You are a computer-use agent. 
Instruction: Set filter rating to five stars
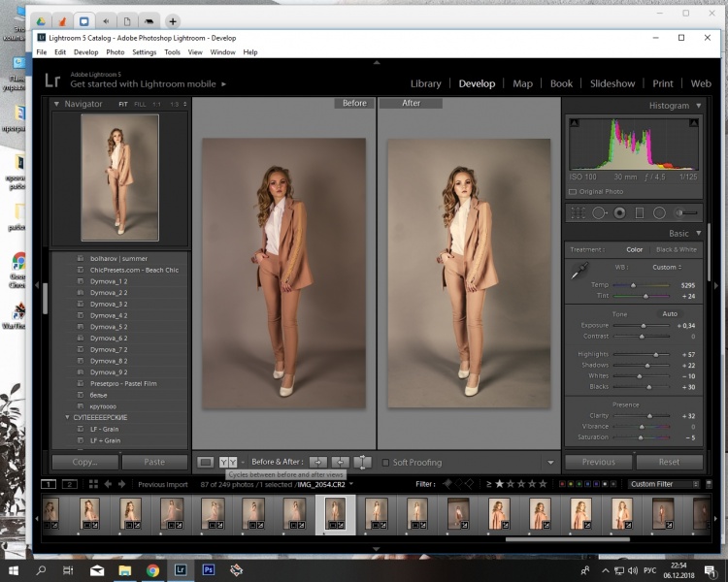(x=543, y=484)
